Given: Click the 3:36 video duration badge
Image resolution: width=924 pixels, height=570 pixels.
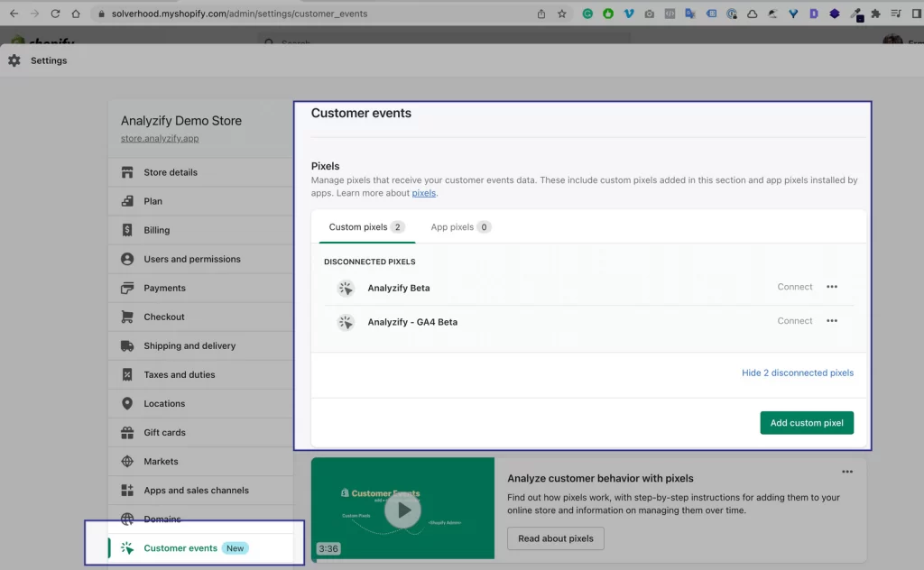Looking at the screenshot, I should point(328,548).
